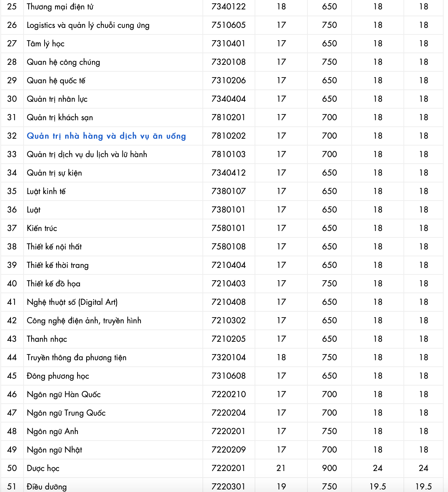Select major code 7810103
This screenshot has height=492, width=448.
(x=229, y=154)
